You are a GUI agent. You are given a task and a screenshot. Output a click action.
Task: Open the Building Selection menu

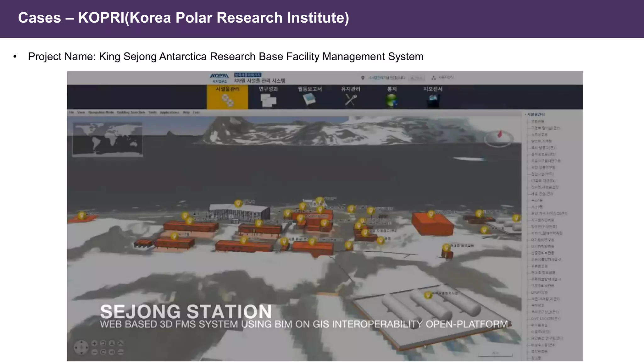tap(131, 112)
